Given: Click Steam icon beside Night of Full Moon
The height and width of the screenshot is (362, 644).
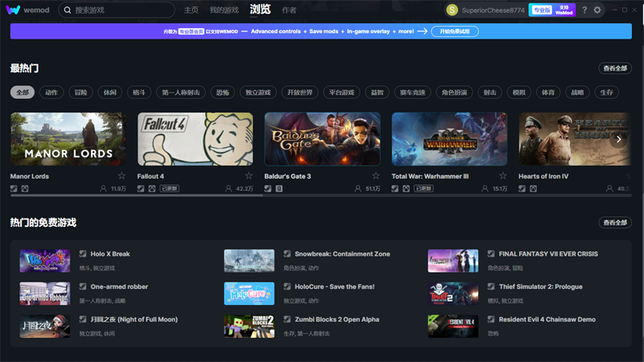Looking at the screenshot, I should pyautogui.click(x=83, y=319).
